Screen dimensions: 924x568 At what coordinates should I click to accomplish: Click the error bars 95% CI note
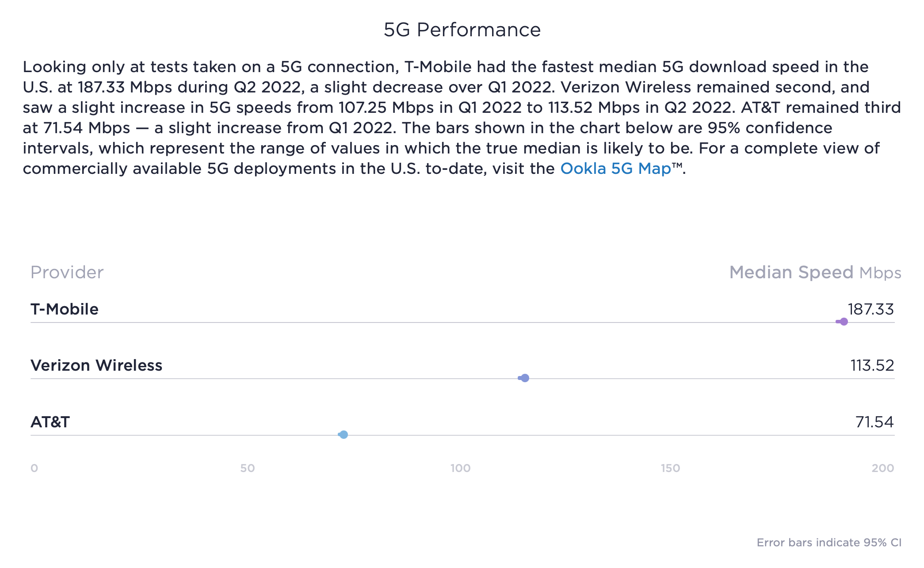[x=829, y=543]
